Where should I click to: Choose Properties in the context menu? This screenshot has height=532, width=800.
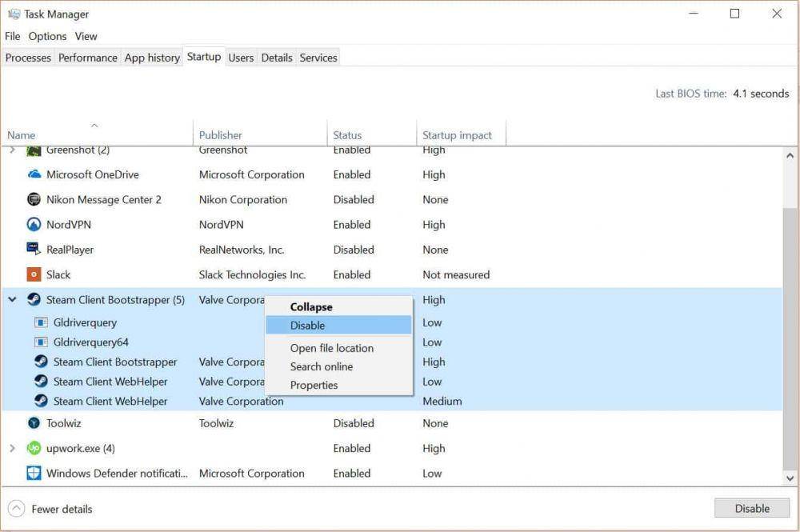point(338,385)
